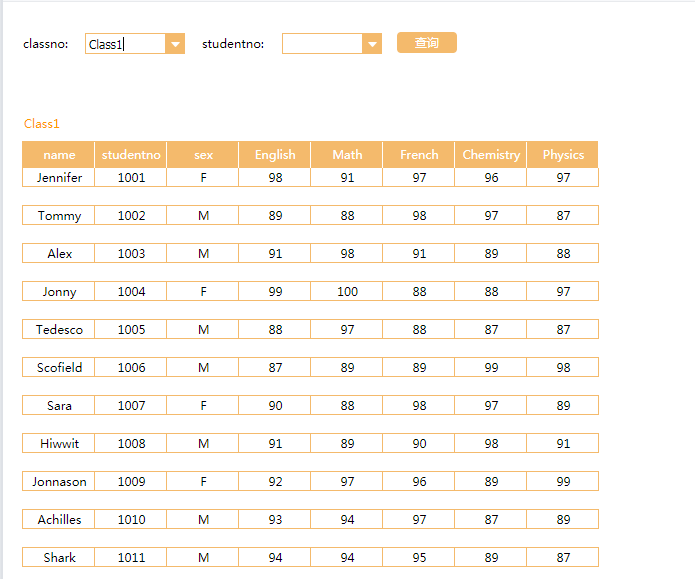Select the studentno column header
This screenshot has height=579, width=695.
[131, 155]
